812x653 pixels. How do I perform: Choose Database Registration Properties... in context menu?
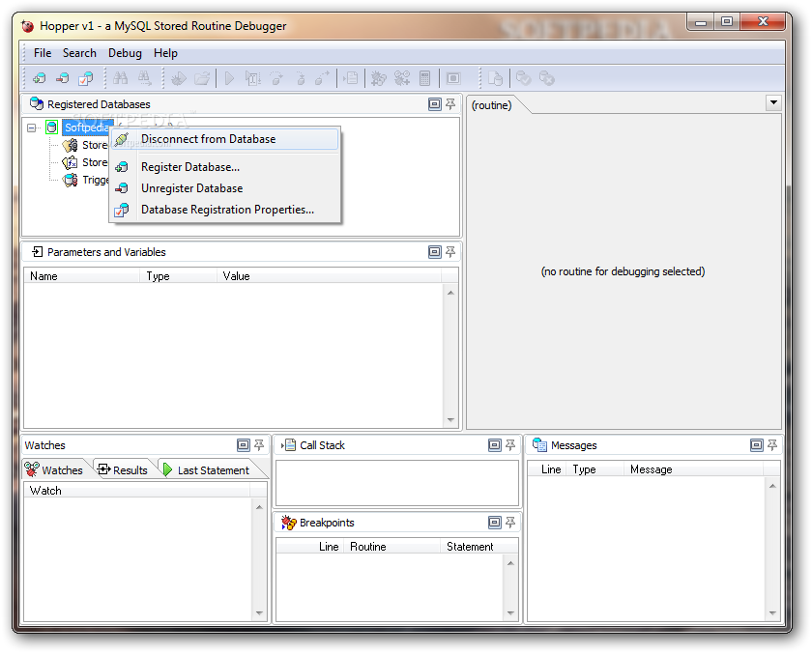tap(224, 210)
